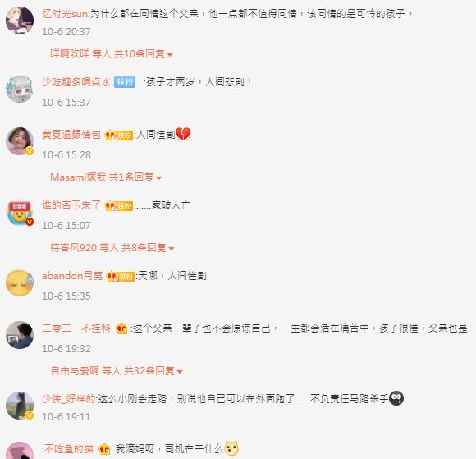The image size is (476, 459).
Task: Open user profile 忆时光sun
Action: [65, 14]
